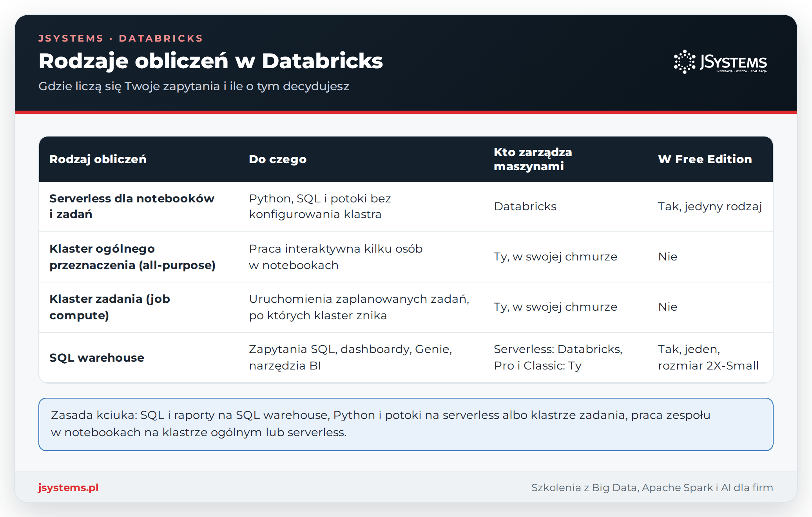The image size is (812, 517).
Task: Click the 'Do czego' column header
Action: pos(278,159)
